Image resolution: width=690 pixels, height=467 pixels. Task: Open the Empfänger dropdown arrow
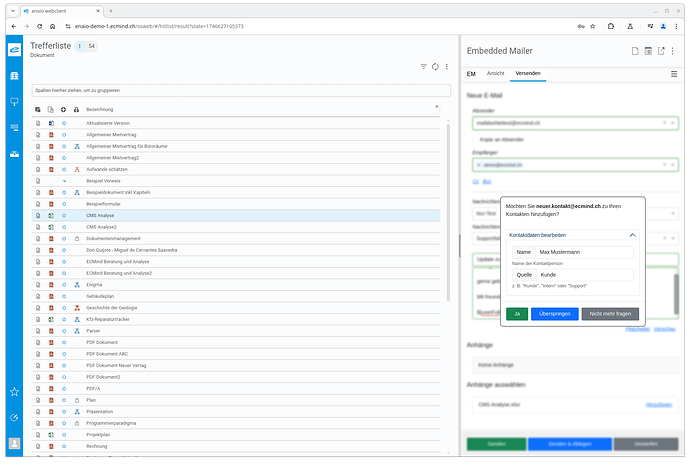click(x=672, y=165)
